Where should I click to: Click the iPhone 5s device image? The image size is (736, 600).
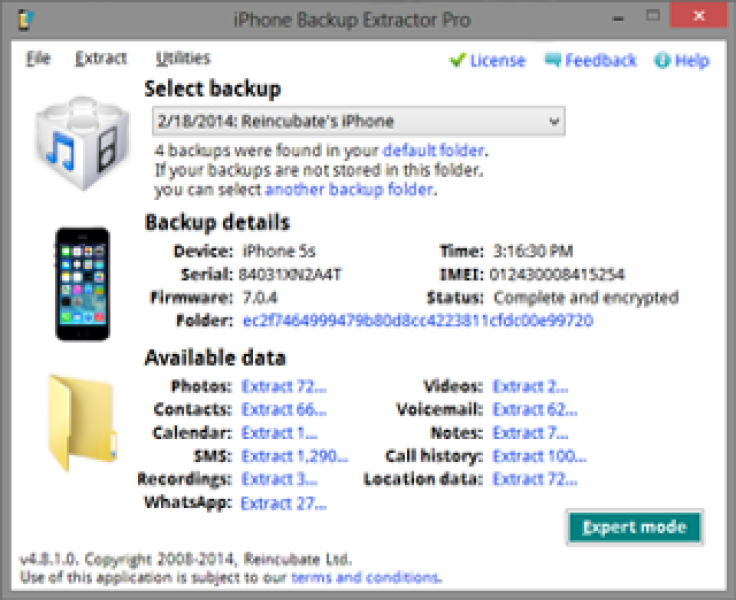tap(83, 284)
